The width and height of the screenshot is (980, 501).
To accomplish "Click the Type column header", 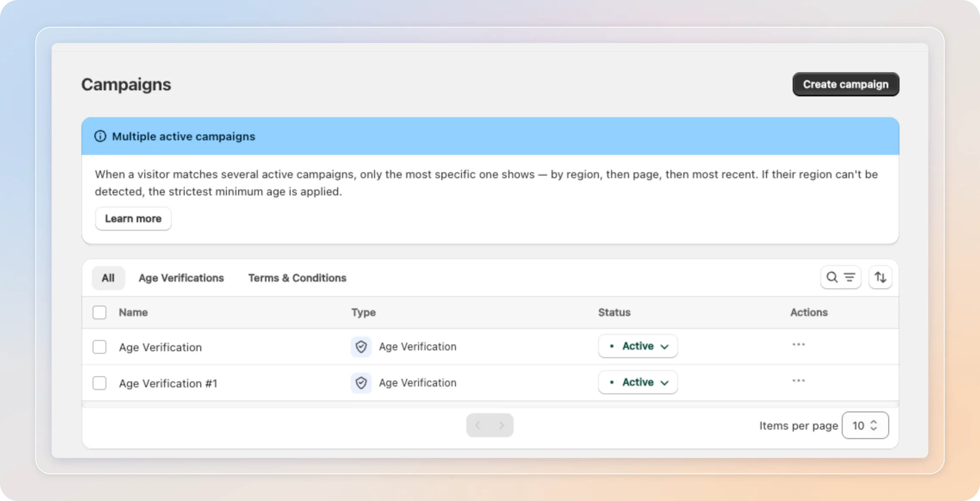I will 363,312.
